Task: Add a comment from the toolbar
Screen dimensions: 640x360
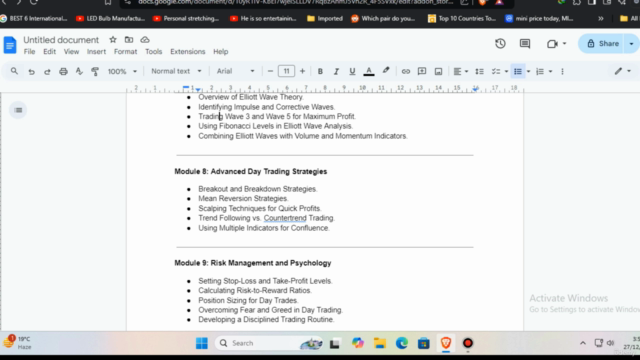Action: [422, 71]
